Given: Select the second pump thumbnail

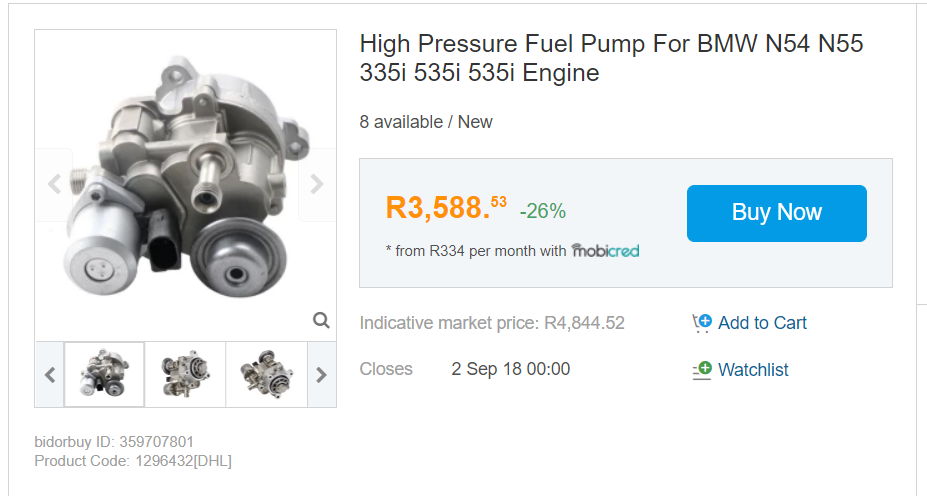Looking at the screenshot, I should click(185, 374).
